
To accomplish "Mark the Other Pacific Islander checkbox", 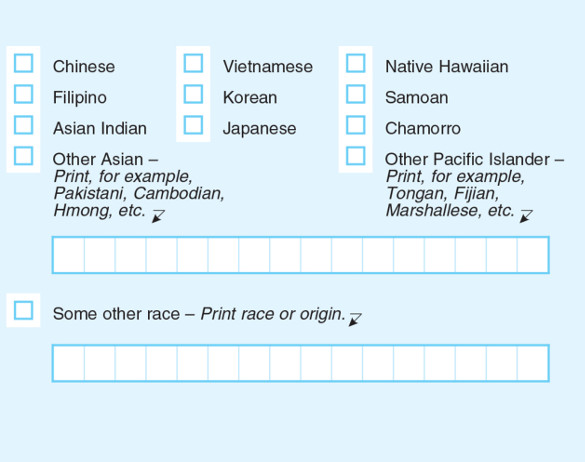I will point(356,156).
